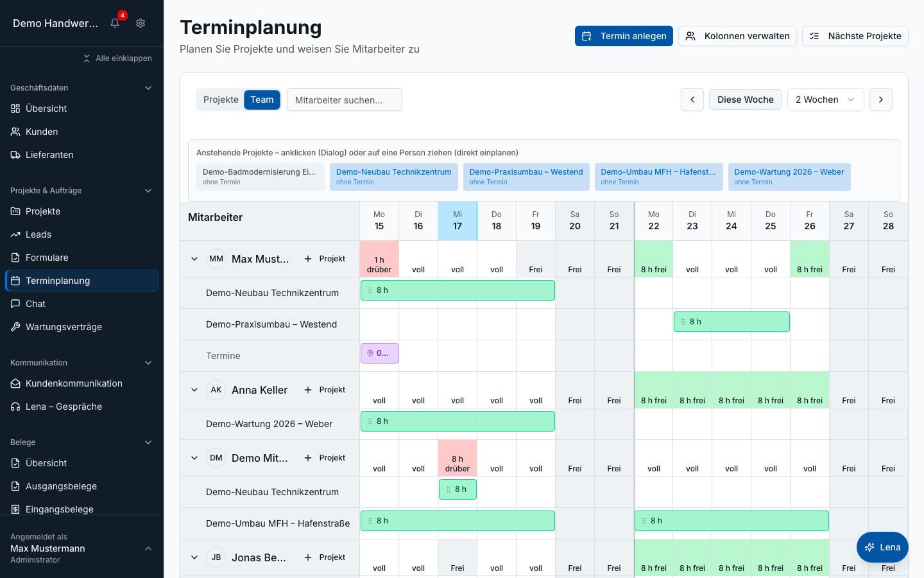The width and height of the screenshot is (924, 578).
Task: Select pending Demo-Neubau Technikzentrum chip
Action: 394,177
